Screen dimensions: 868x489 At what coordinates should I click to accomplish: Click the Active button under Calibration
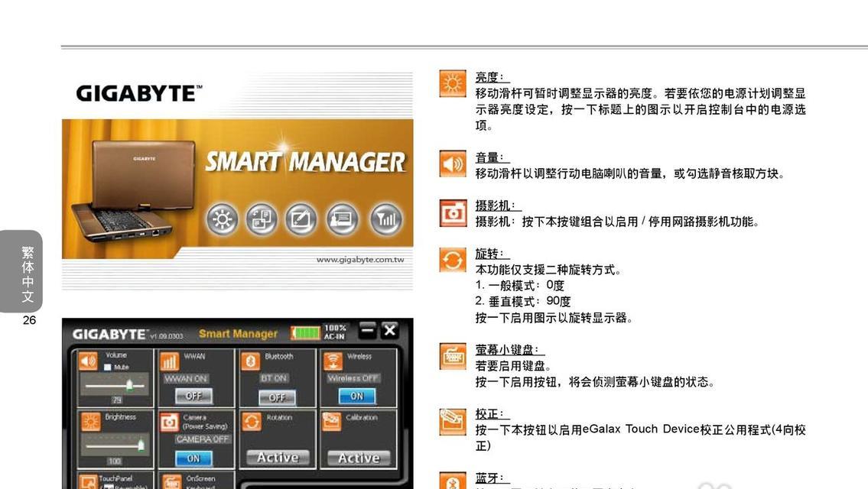(x=359, y=458)
